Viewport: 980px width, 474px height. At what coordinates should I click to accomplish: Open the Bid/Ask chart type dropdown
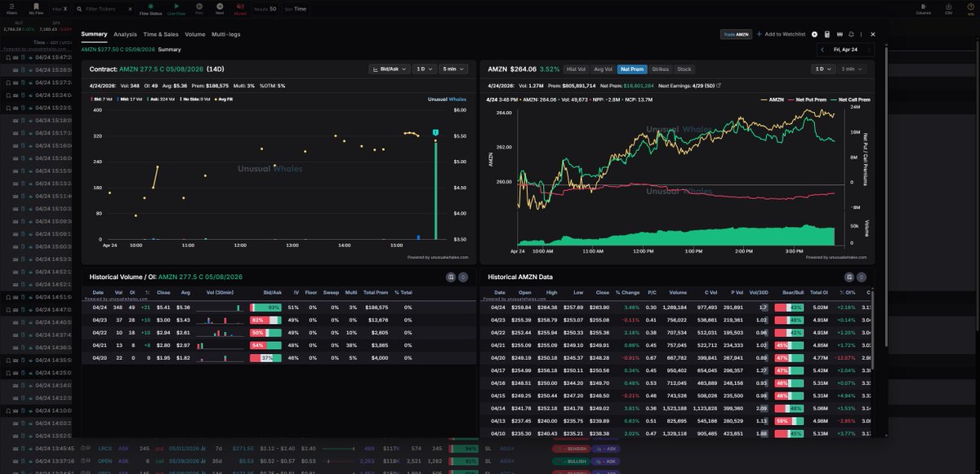click(389, 69)
